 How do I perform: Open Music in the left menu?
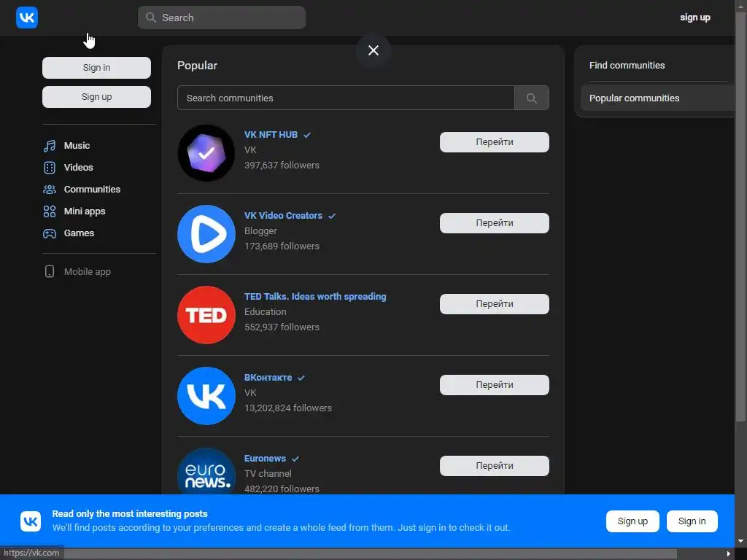click(77, 146)
